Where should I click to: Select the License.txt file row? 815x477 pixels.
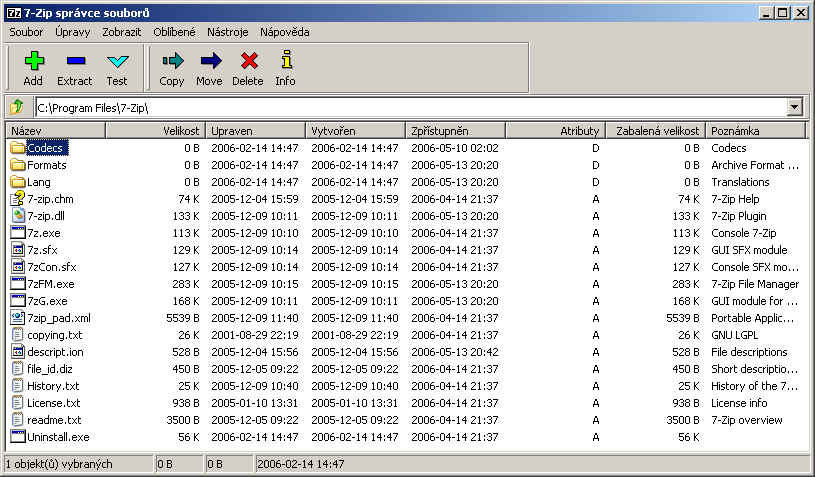coord(53,403)
